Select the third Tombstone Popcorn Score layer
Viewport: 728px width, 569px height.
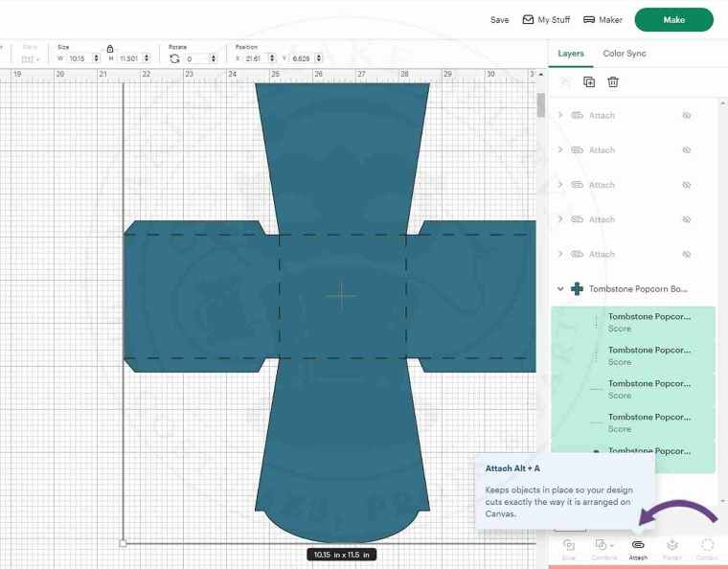(633, 389)
